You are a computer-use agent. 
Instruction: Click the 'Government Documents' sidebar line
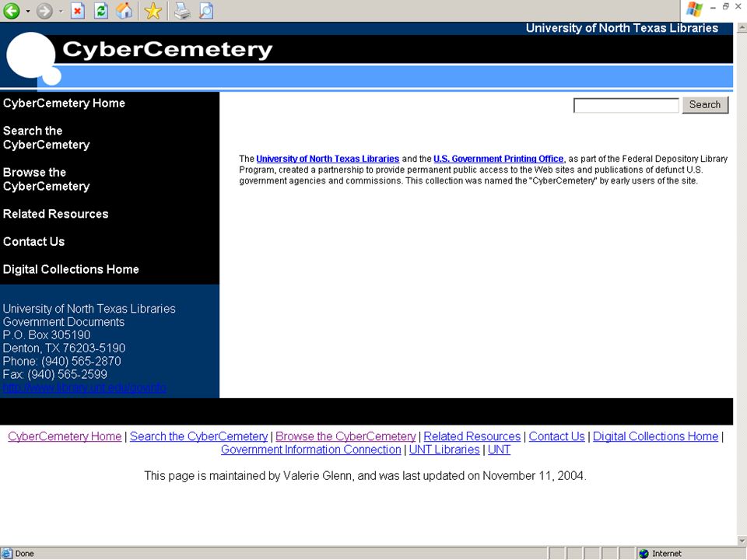point(64,322)
